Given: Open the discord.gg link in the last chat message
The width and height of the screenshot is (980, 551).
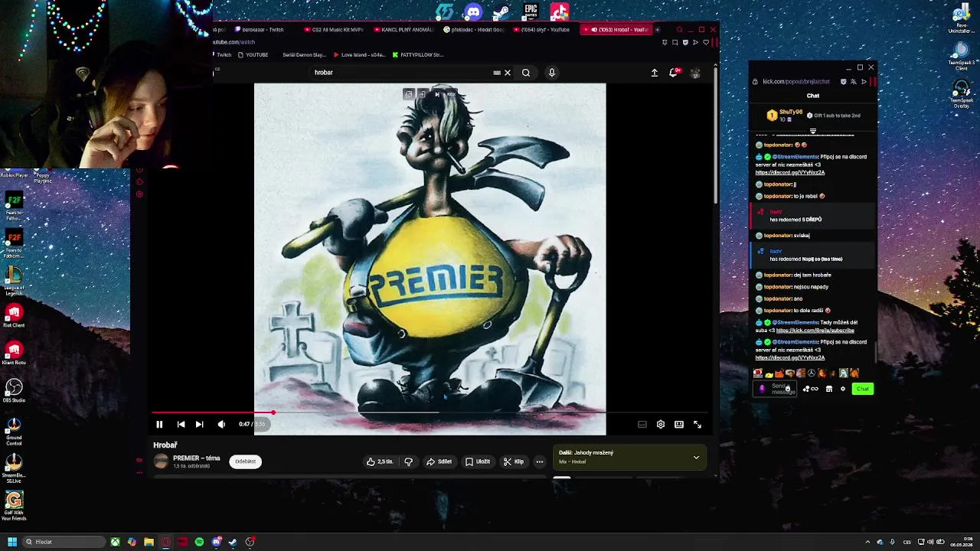Looking at the screenshot, I should tap(789, 358).
